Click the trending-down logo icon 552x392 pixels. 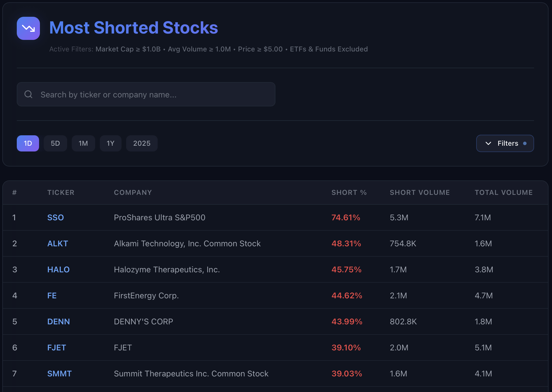(x=28, y=28)
